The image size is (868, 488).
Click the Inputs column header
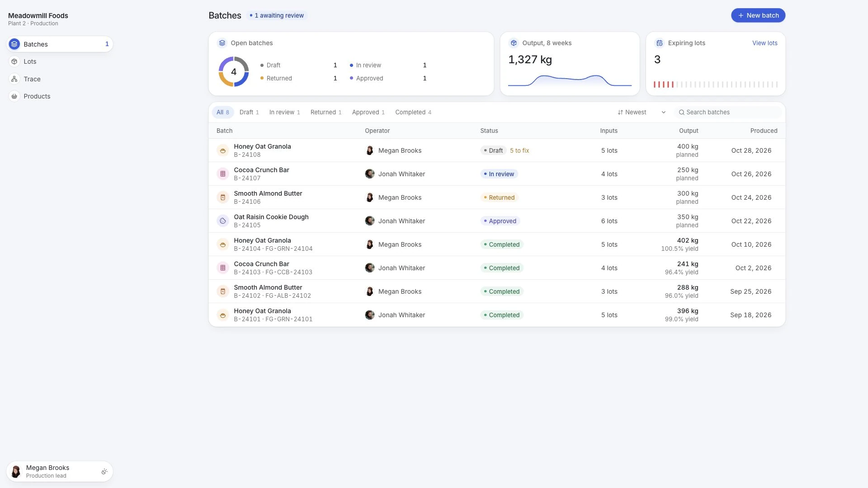[x=609, y=131]
